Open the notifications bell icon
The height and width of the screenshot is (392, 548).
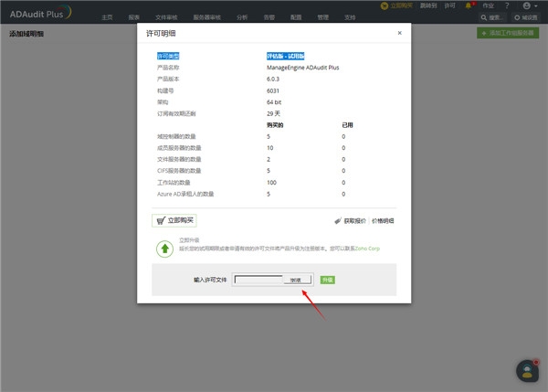click(469, 5)
